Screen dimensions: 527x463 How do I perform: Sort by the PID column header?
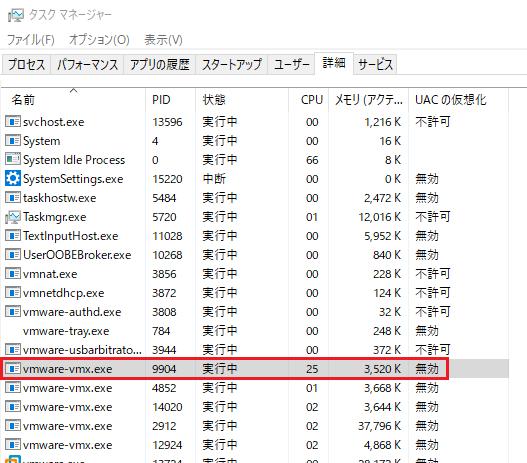pyautogui.click(x=170, y=100)
